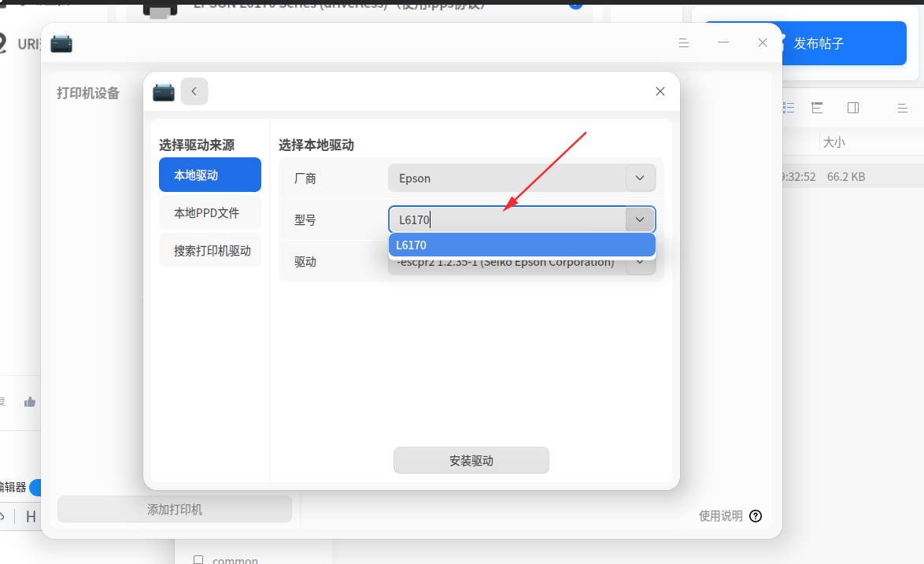Choose L6170 from the suggestion list
Screen dimensions: 924x564
coord(522,245)
